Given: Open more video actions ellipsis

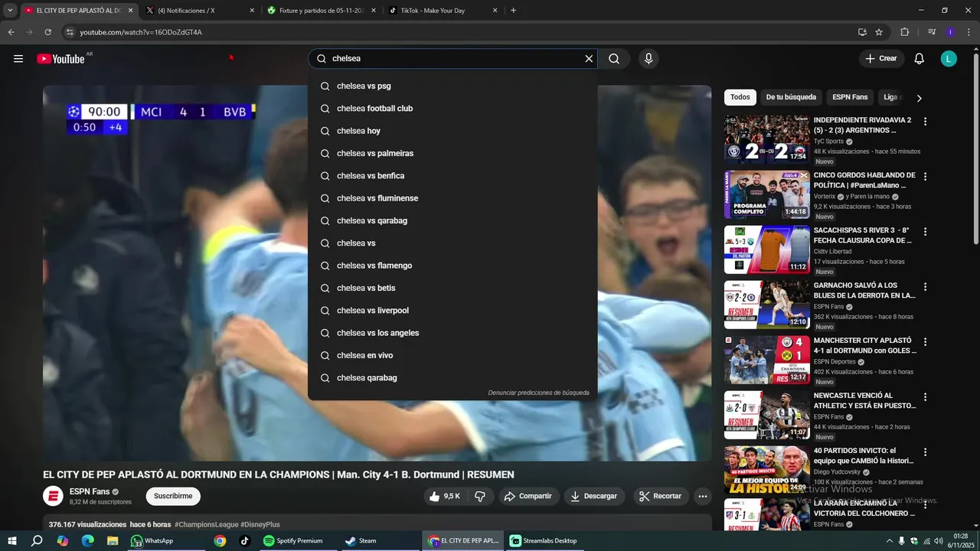Looking at the screenshot, I should pos(703,496).
